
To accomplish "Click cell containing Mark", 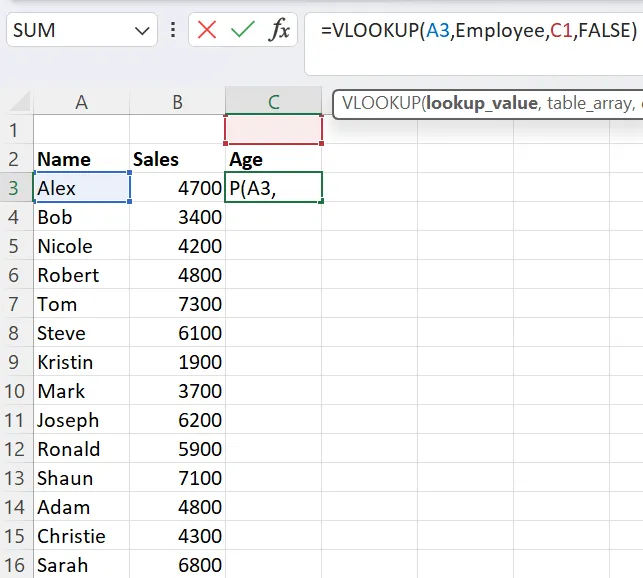I will click(x=81, y=391).
